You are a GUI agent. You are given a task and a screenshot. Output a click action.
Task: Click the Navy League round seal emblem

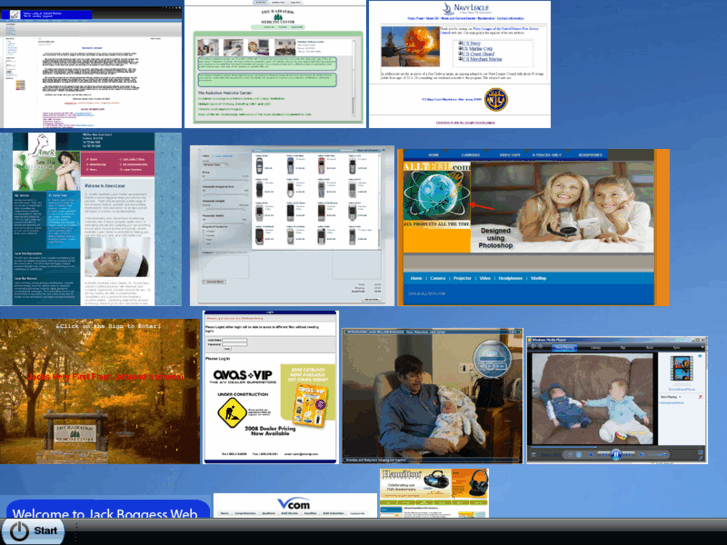click(x=496, y=99)
